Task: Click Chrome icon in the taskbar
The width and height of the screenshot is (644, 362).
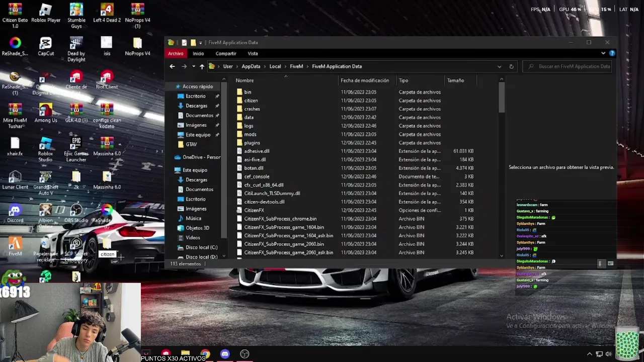Action: click(x=205, y=354)
